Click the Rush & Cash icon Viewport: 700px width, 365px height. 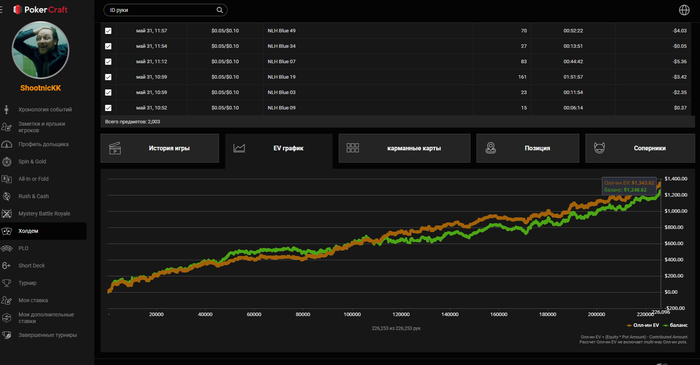coord(6,196)
